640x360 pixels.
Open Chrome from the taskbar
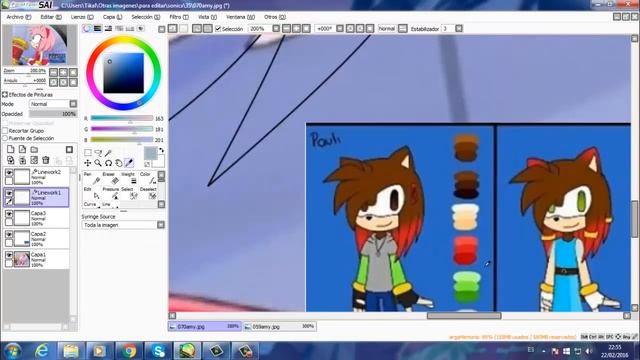pos(129,351)
